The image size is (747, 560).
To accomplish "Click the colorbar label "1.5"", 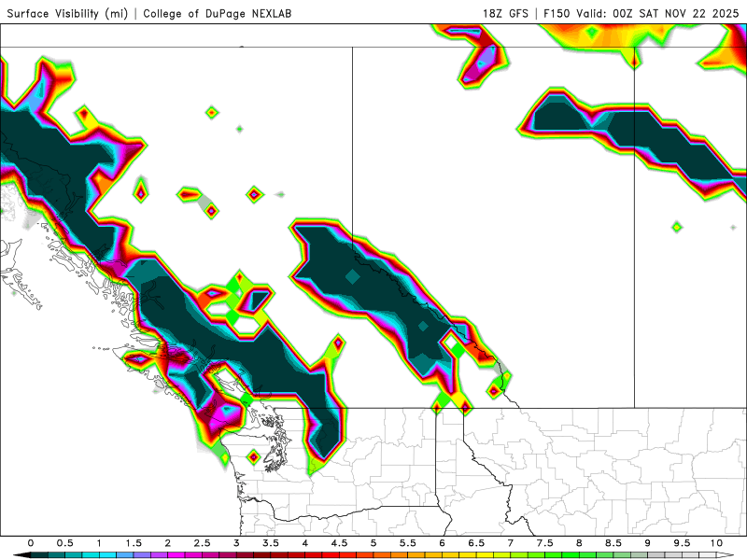I will 134,543.
